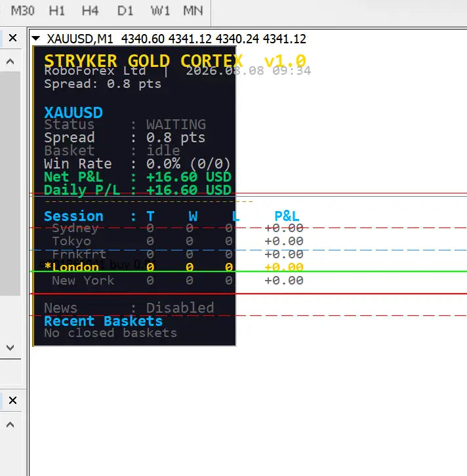Click the lower panel scroll-up arrow
The width and height of the screenshot is (467, 476).
(10, 424)
